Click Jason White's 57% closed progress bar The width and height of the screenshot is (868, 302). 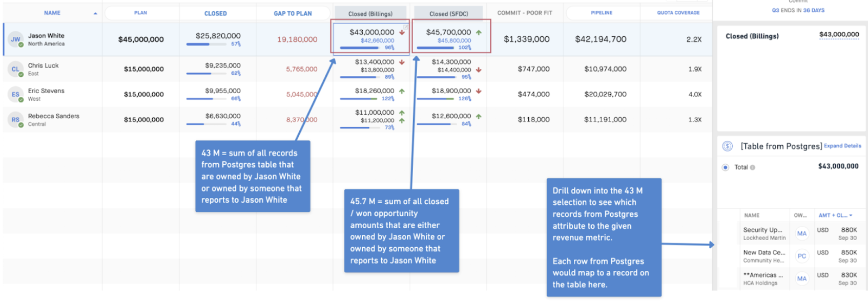coord(206,45)
